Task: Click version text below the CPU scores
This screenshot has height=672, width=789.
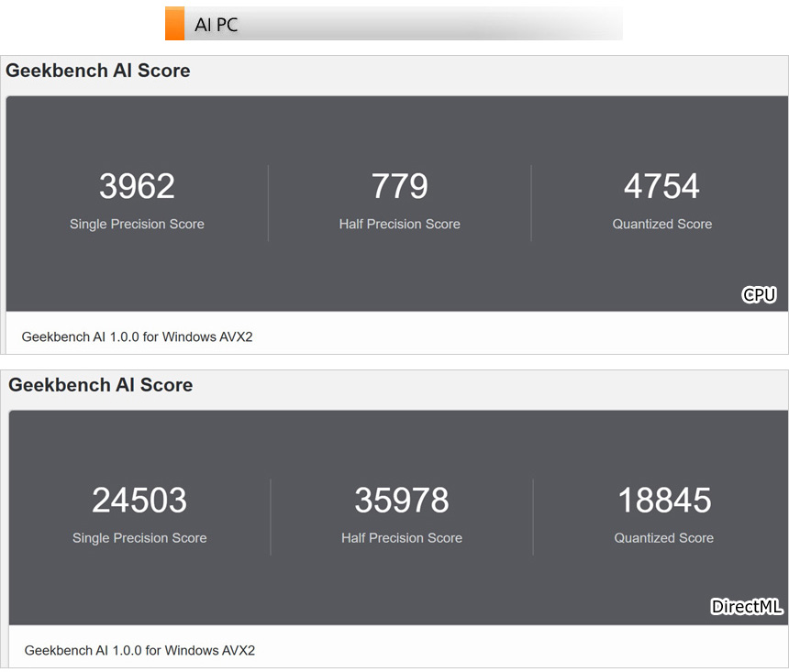Action: pyautogui.click(x=137, y=336)
